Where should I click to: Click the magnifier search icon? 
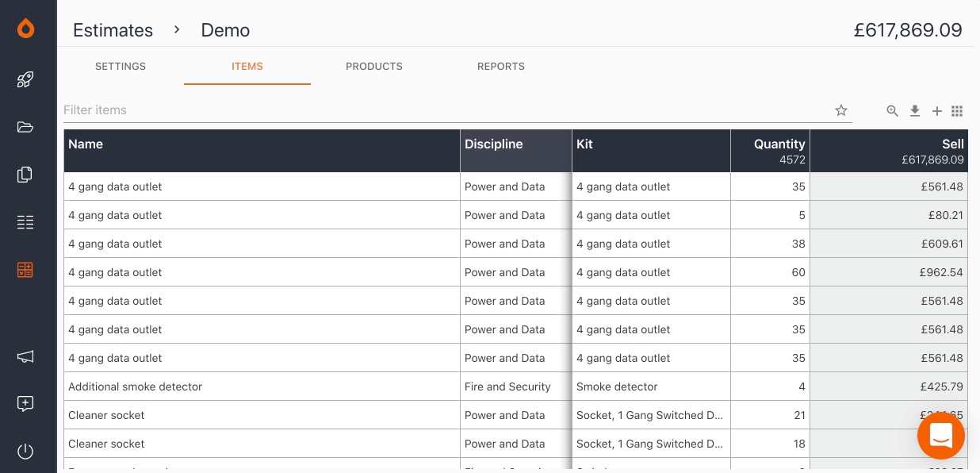pos(893,111)
